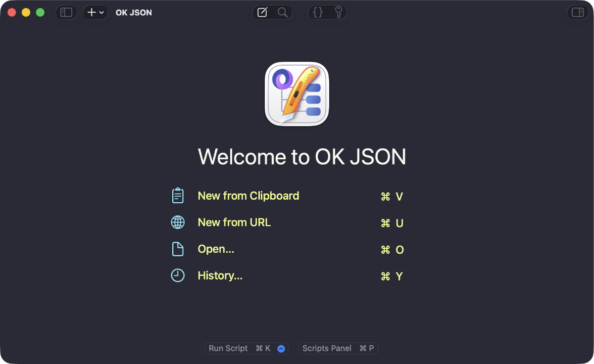Click the OK JSON app logo
The width and height of the screenshot is (594, 364).
(297, 94)
